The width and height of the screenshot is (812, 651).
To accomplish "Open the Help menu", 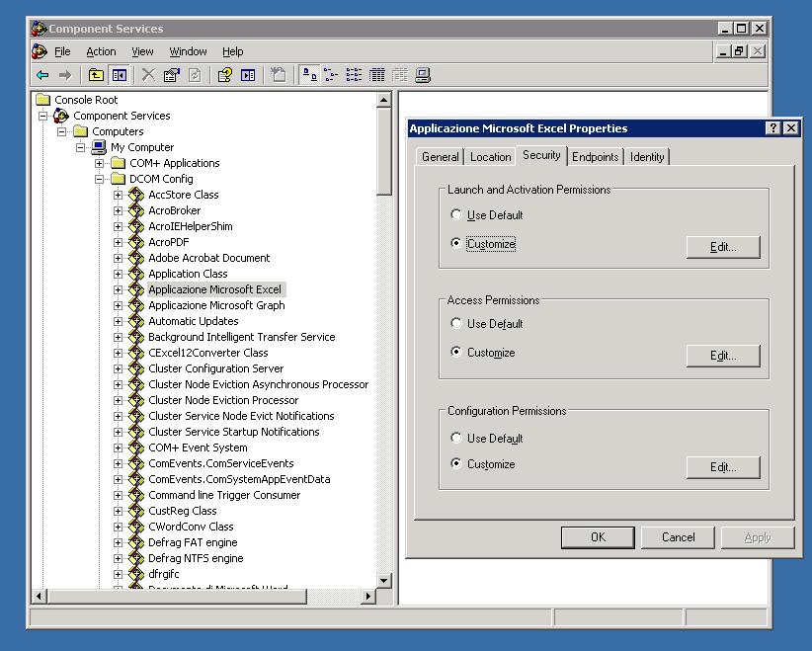I will click(x=232, y=51).
